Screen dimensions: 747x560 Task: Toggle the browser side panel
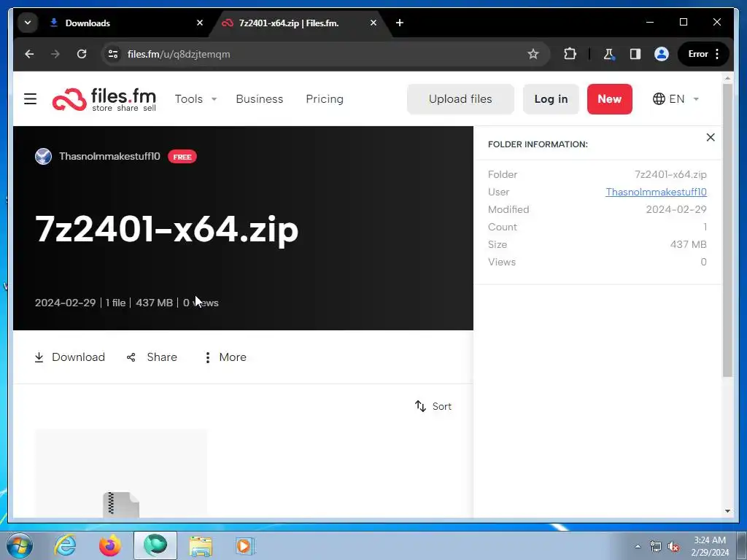(635, 54)
